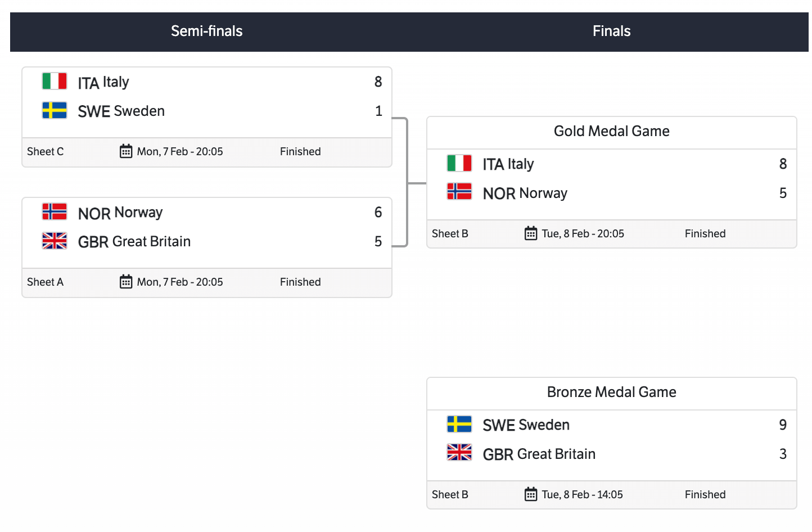Click GBR Great Britain name in the semi-final

pos(134,242)
